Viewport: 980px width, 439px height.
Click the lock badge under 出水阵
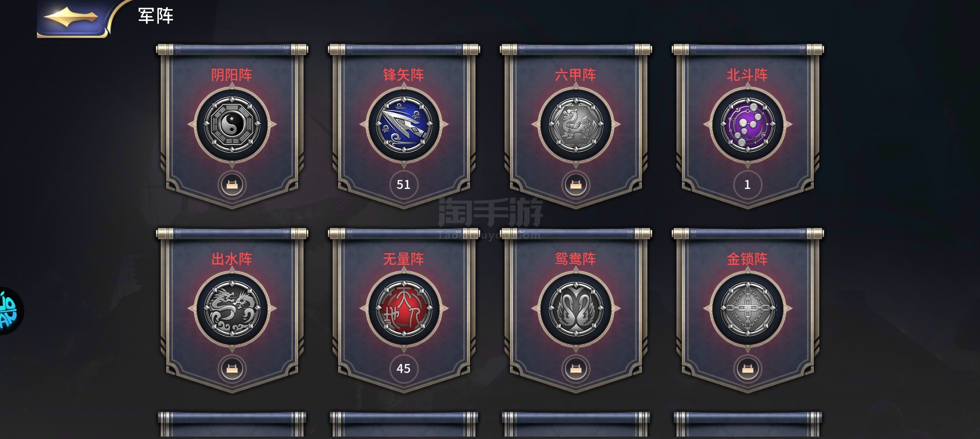tap(232, 369)
